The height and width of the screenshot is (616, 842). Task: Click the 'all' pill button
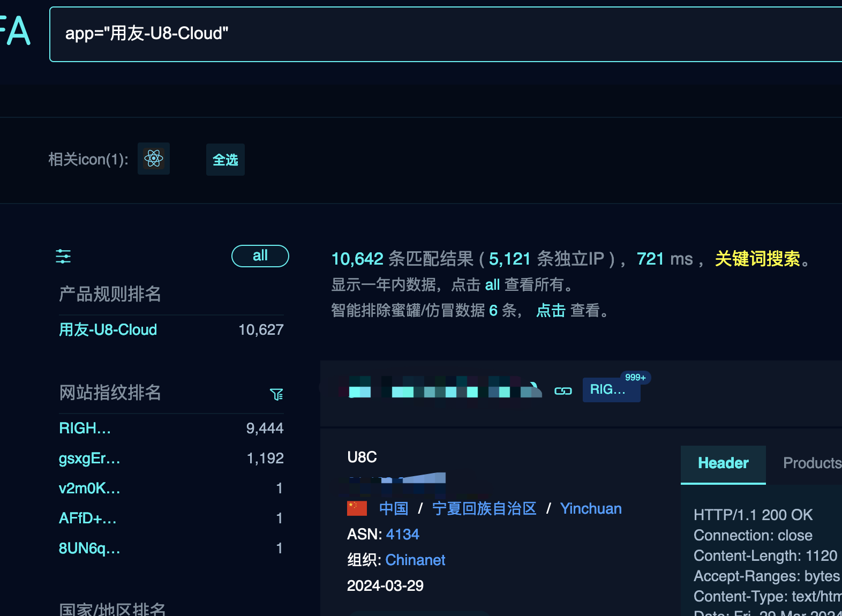(x=260, y=256)
